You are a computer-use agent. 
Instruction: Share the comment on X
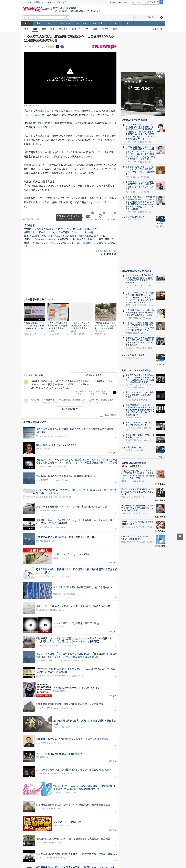[115, 393]
